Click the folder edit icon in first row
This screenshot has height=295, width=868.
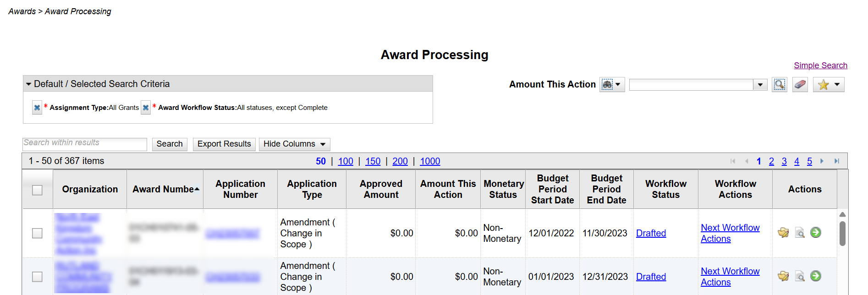783,233
